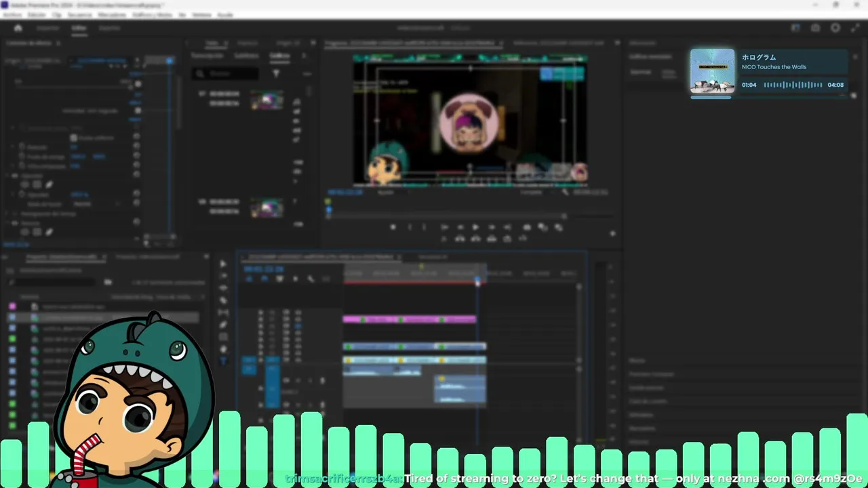
Task: Open the Program monitor button editor plus
Action: point(612,234)
